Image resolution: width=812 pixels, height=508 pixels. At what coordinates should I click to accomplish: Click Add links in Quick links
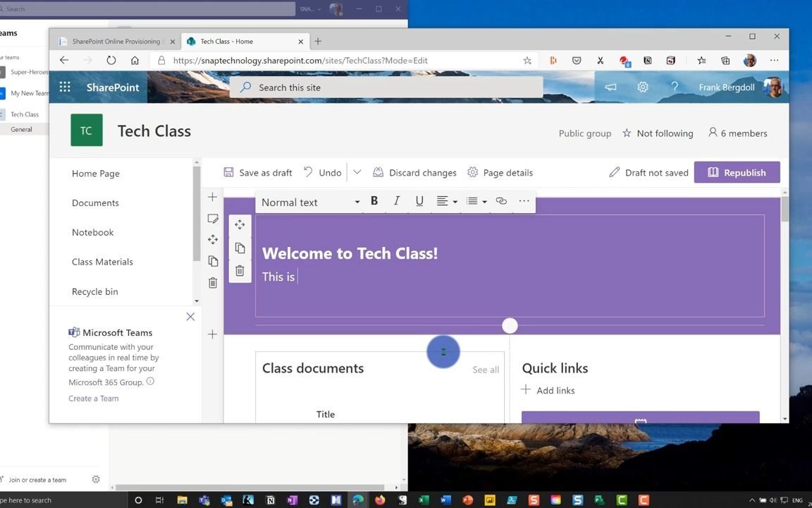[548, 389]
